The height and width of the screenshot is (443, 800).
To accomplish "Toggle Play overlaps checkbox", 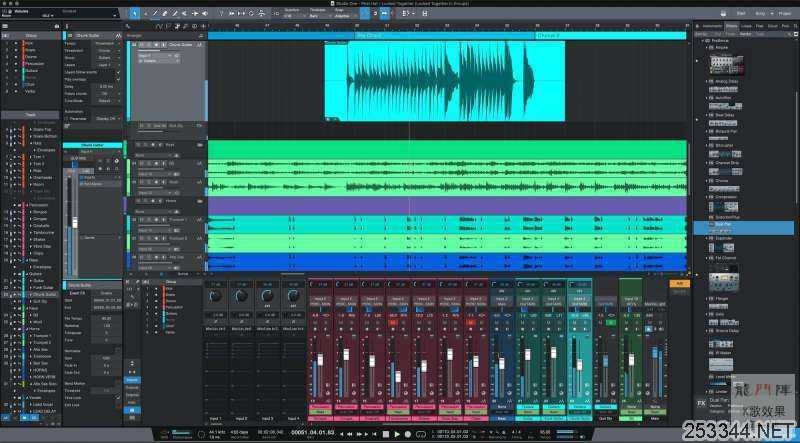I will [118, 80].
